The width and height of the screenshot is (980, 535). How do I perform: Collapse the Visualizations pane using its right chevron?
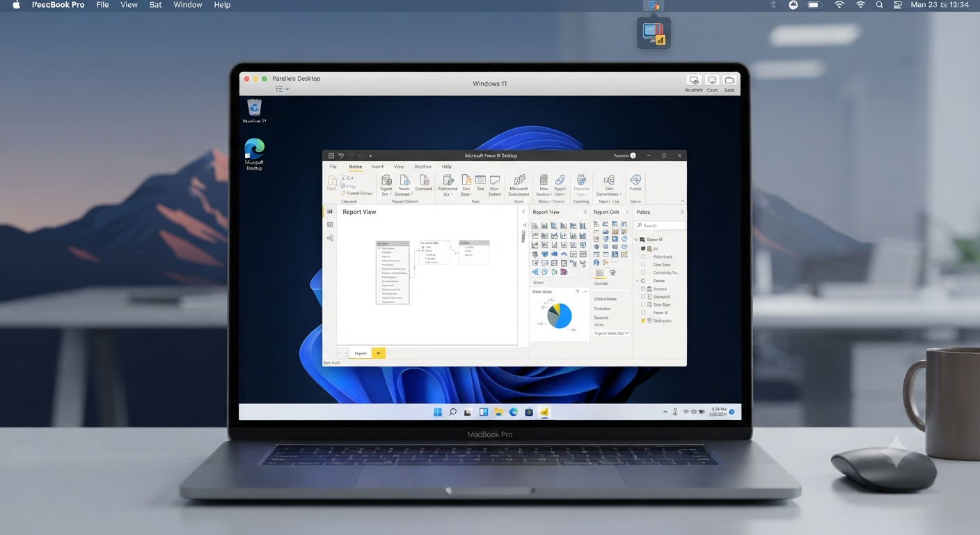coord(585,212)
